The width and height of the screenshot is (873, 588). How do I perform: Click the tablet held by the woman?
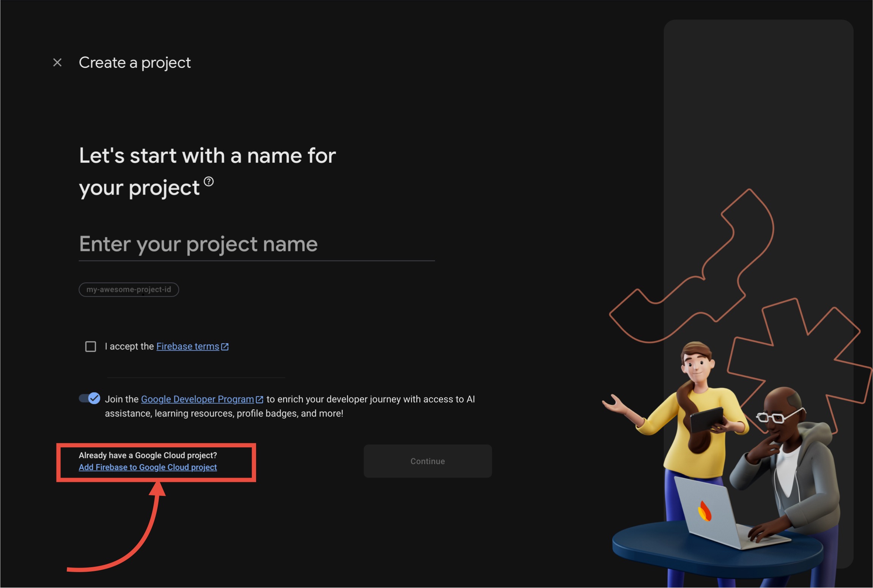point(706,419)
